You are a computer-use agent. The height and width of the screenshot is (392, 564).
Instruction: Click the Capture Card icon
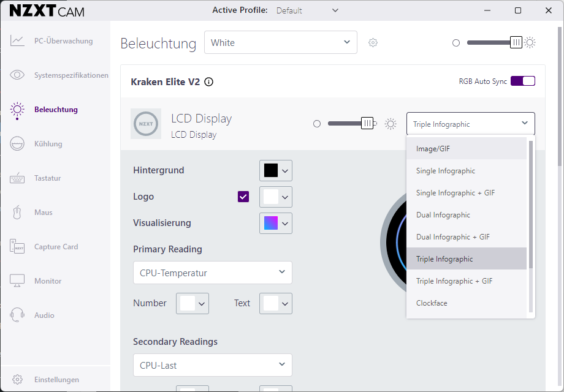point(17,247)
